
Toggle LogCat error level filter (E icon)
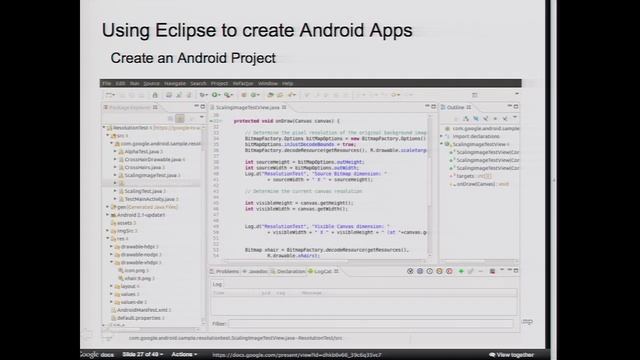click(x=449, y=271)
